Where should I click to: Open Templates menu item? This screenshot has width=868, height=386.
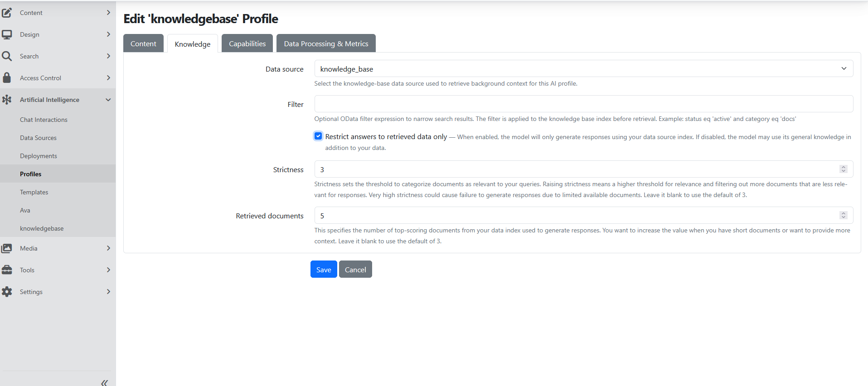34,192
